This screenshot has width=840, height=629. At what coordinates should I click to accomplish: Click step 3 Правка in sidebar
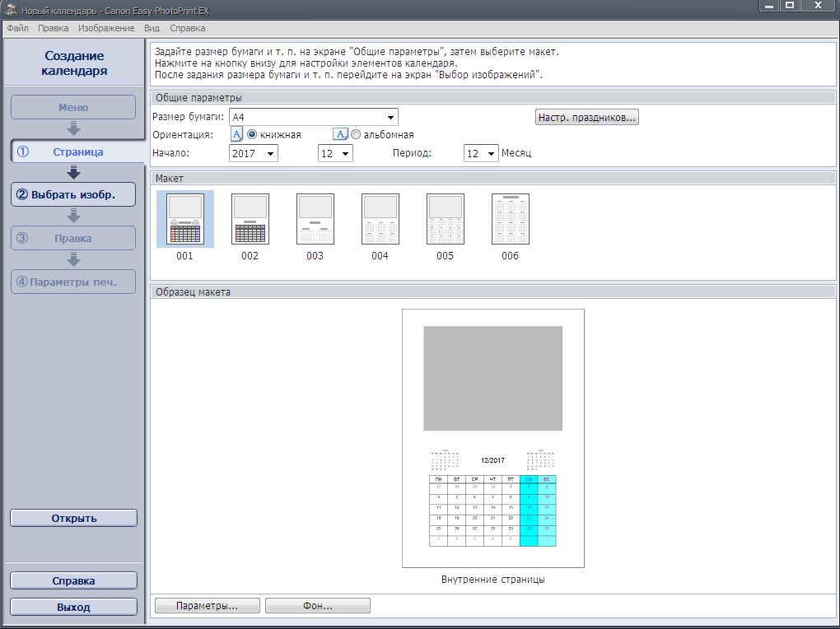click(x=73, y=239)
